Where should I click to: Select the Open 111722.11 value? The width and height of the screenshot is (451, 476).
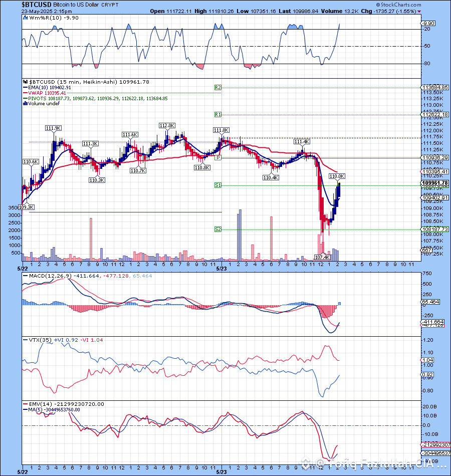pos(171,11)
